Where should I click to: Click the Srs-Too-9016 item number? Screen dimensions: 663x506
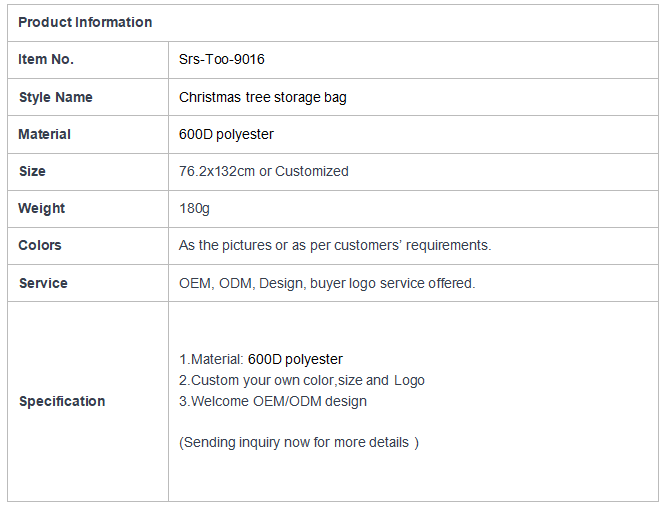point(222,60)
